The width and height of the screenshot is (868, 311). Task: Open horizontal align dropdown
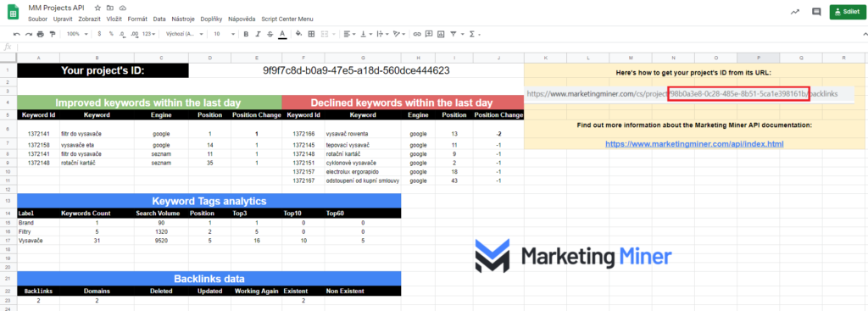pos(349,34)
